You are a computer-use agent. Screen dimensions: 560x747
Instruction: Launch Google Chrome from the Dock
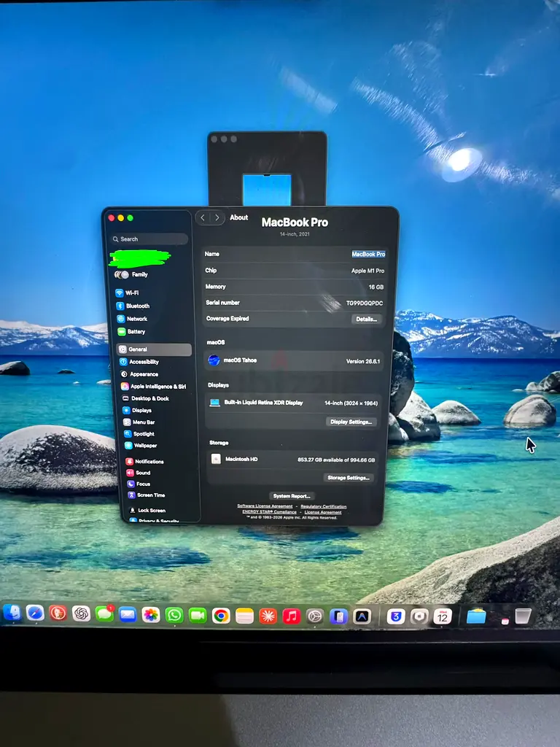click(x=221, y=616)
